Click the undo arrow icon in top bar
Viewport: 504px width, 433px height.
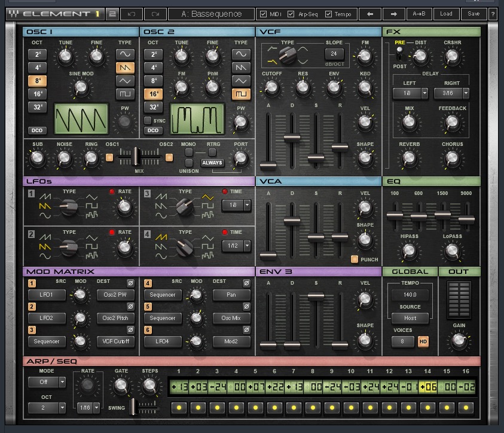132,14
